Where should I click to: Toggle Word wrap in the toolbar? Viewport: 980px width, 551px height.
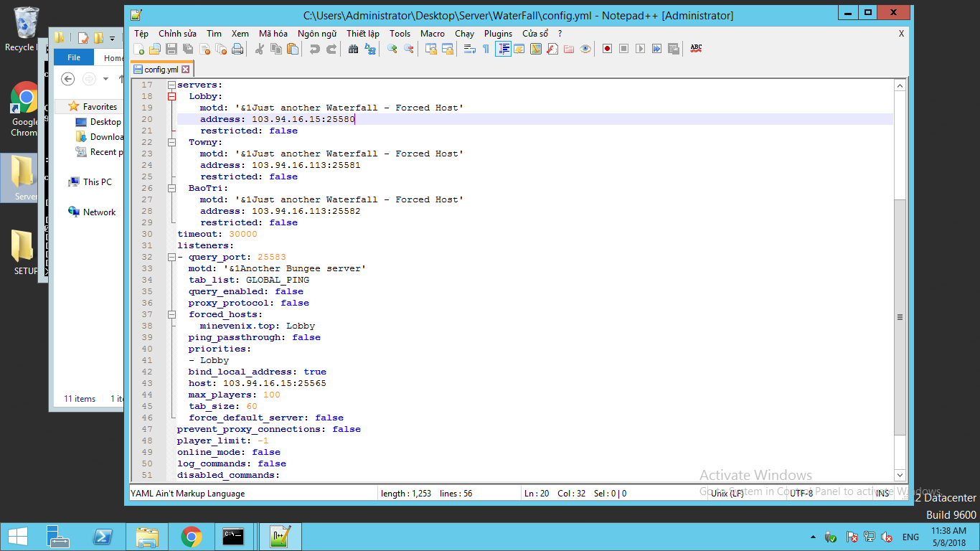(470, 49)
